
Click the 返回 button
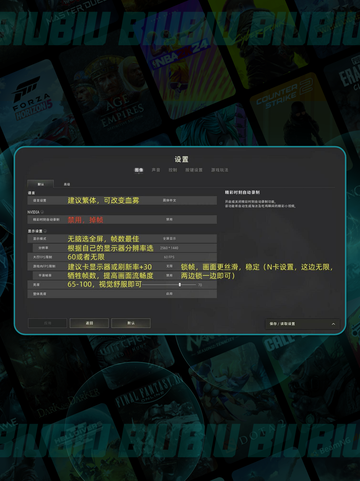click(89, 323)
